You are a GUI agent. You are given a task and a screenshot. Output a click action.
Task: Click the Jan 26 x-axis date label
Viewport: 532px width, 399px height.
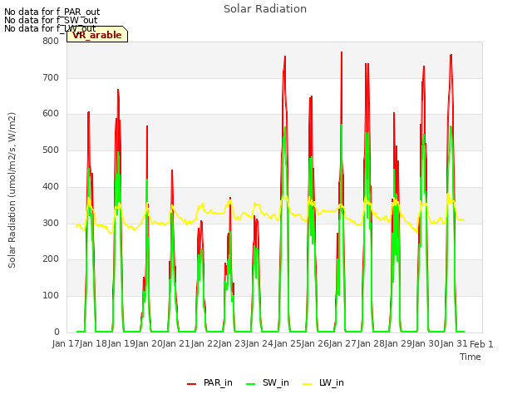[x=315, y=343]
